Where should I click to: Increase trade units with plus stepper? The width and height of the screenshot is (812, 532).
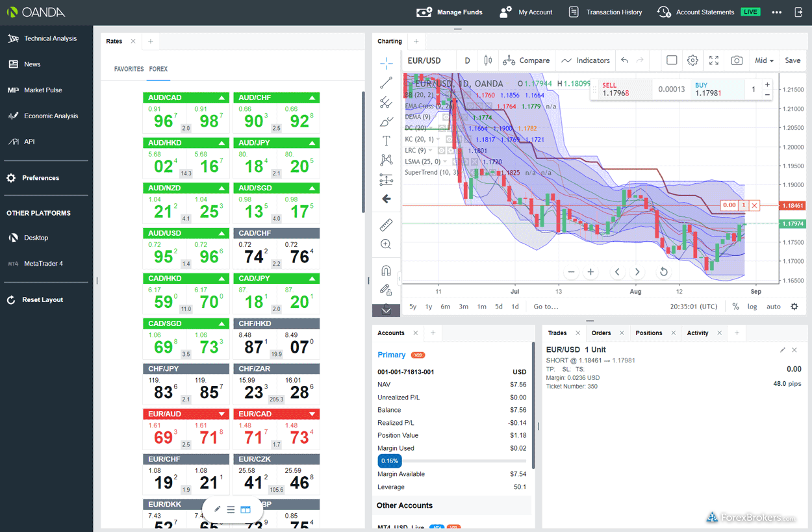767,84
